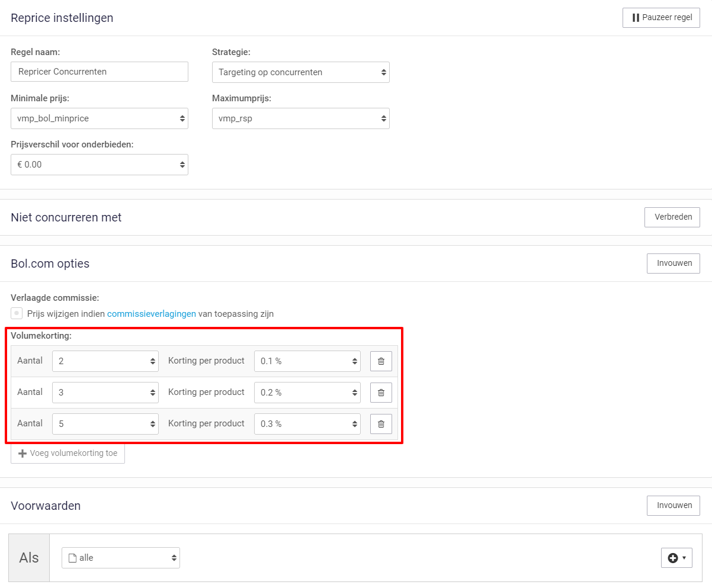Open the 'alle' condition dropdown
The height and width of the screenshot is (588, 712).
pyautogui.click(x=121, y=558)
